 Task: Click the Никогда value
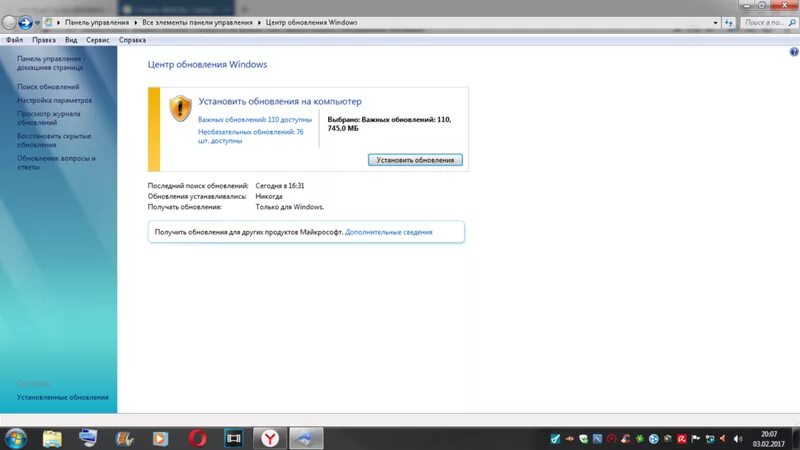(269, 196)
